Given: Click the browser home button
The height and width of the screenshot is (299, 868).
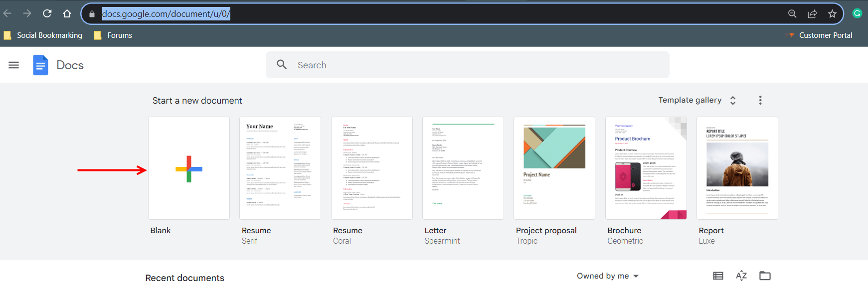Looking at the screenshot, I should pyautogui.click(x=67, y=13).
